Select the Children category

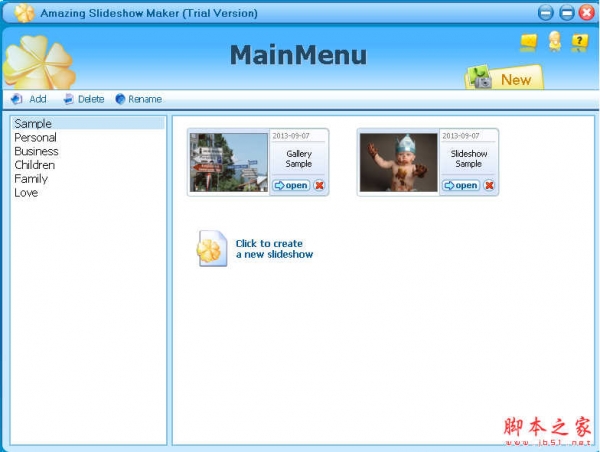[88, 165]
